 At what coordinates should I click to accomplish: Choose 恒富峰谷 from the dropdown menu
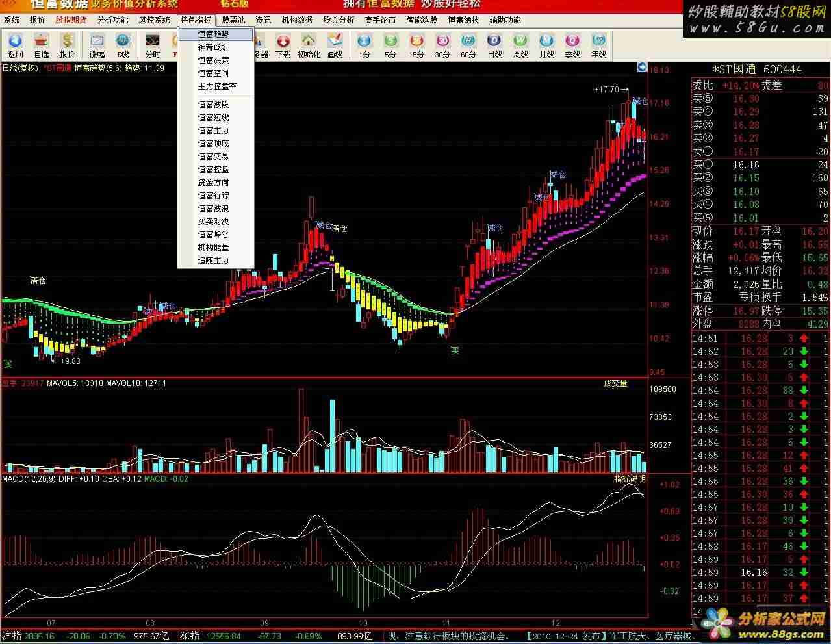coord(216,235)
